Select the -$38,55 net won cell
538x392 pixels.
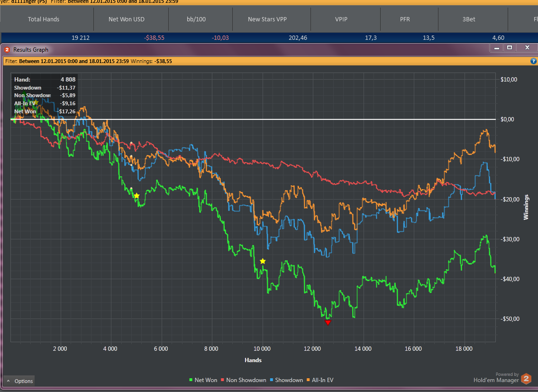(154, 38)
